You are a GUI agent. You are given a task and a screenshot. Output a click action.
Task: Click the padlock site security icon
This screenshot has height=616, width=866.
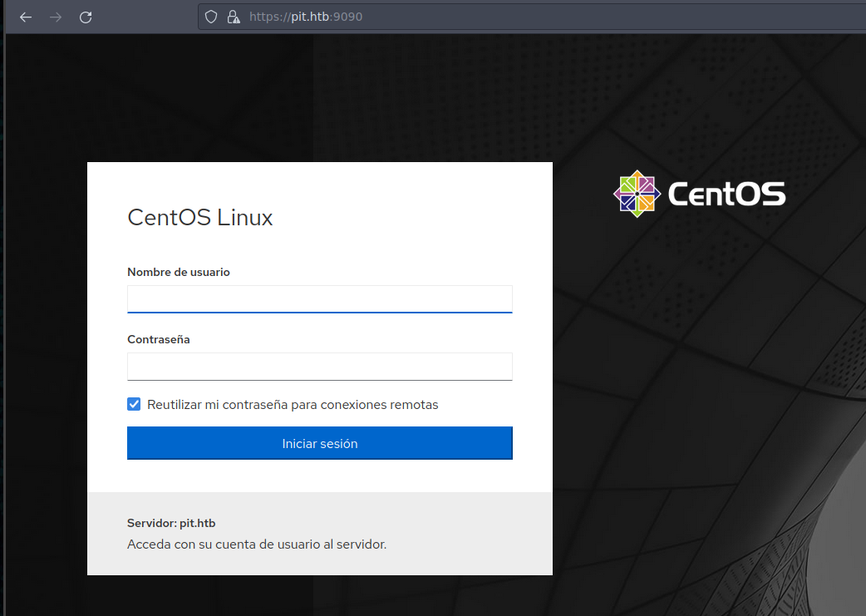(x=233, y=17)
